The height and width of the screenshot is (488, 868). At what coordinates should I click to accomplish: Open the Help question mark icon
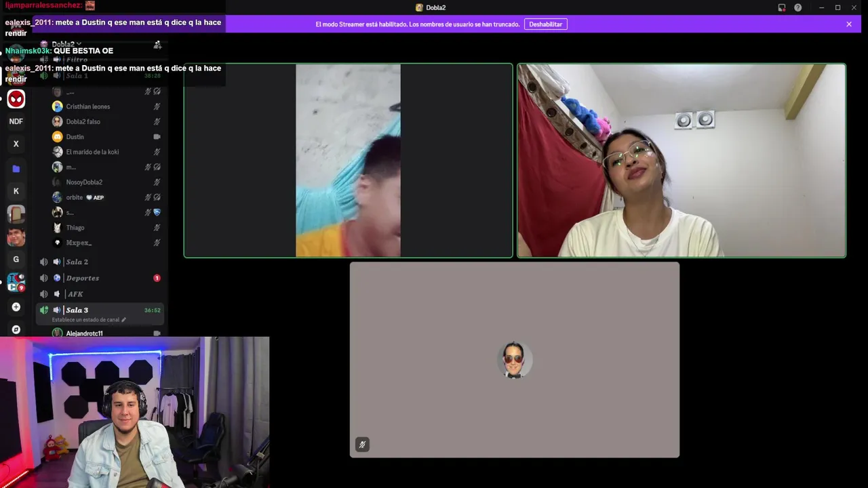798,7
